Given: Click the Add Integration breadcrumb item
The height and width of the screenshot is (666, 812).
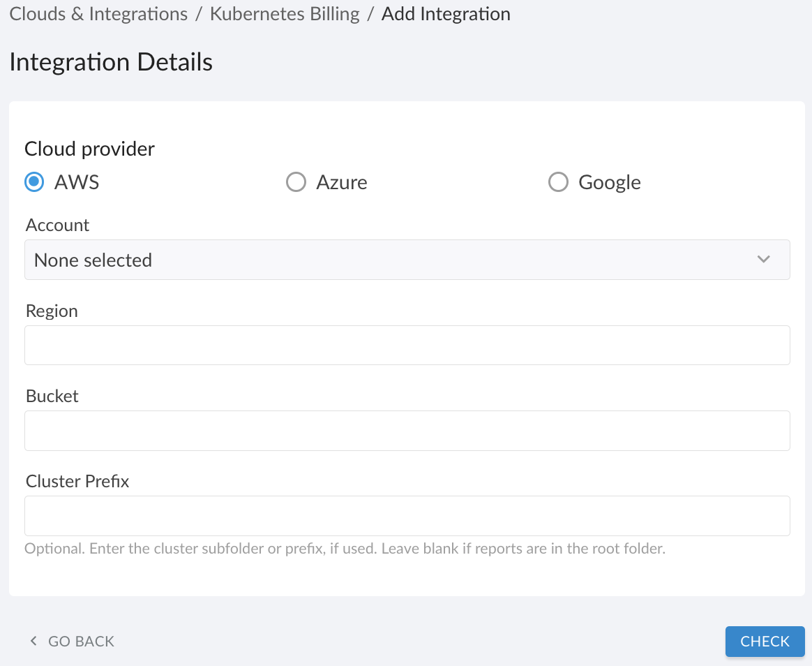Looking at the screenshot, I should [x=445, y=14].
